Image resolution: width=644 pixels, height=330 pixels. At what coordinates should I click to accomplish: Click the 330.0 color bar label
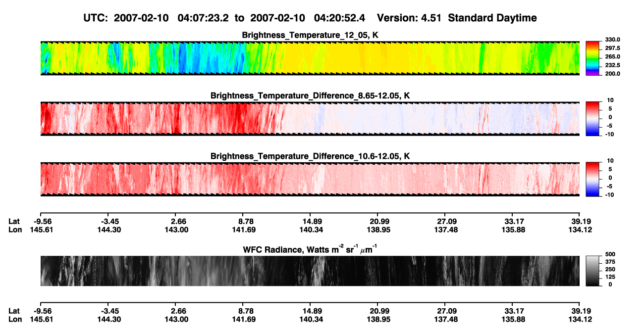click(x=612, y=40)
